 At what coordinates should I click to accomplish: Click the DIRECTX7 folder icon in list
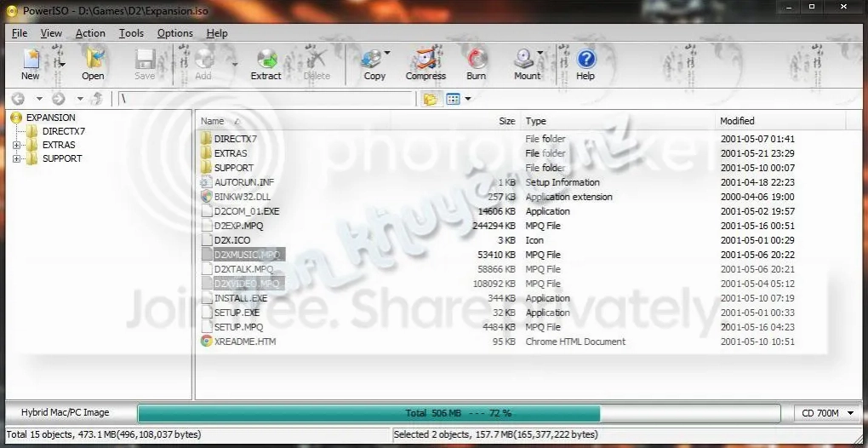point(206,139)
